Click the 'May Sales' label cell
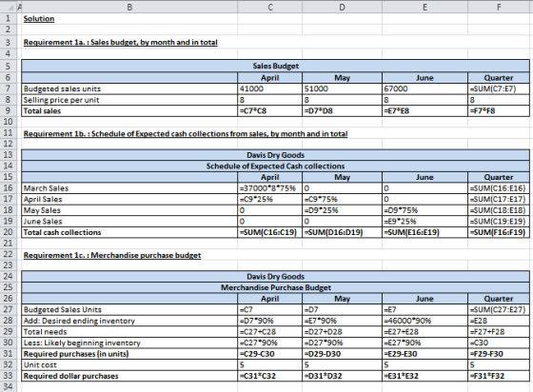 click(129, 210)
